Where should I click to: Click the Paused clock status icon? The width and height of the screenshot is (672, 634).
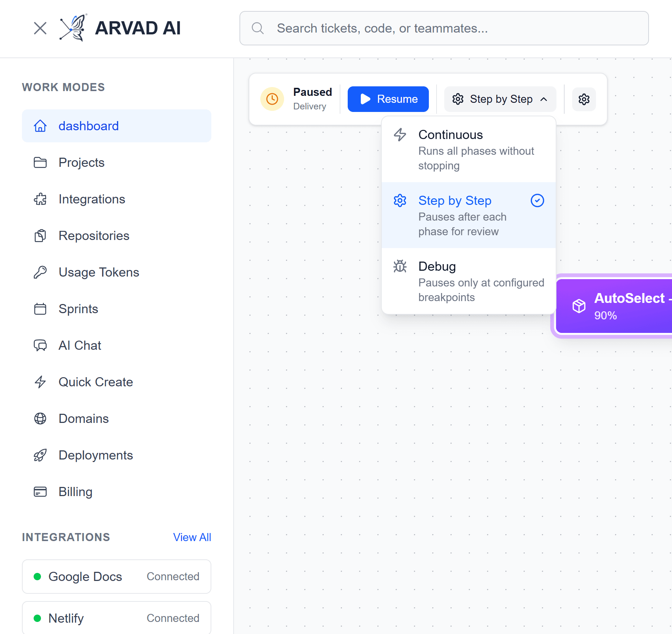pos(272,99)
